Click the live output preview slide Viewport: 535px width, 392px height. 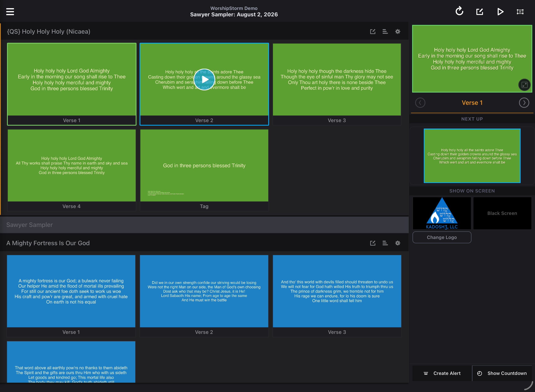coord(472,59)
